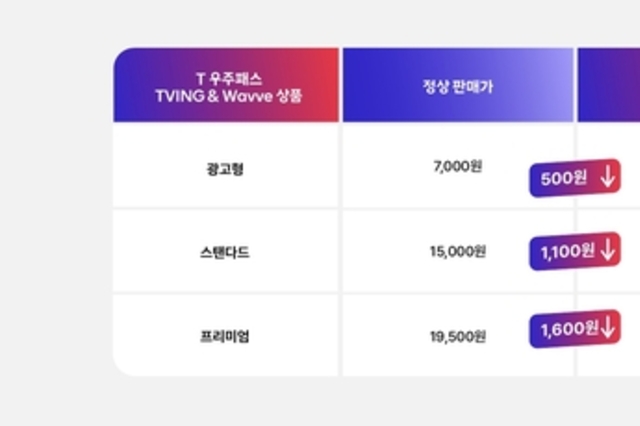The image size is (640, 426).
Task: Click the 19,500원 regular price
Action: click(457, 336)
